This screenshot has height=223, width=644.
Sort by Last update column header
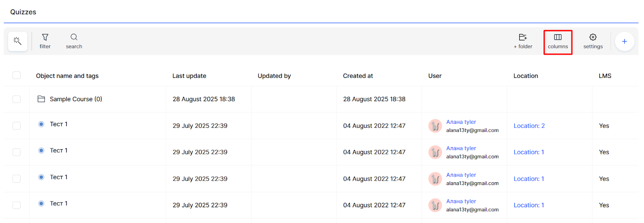pos(189,76)
